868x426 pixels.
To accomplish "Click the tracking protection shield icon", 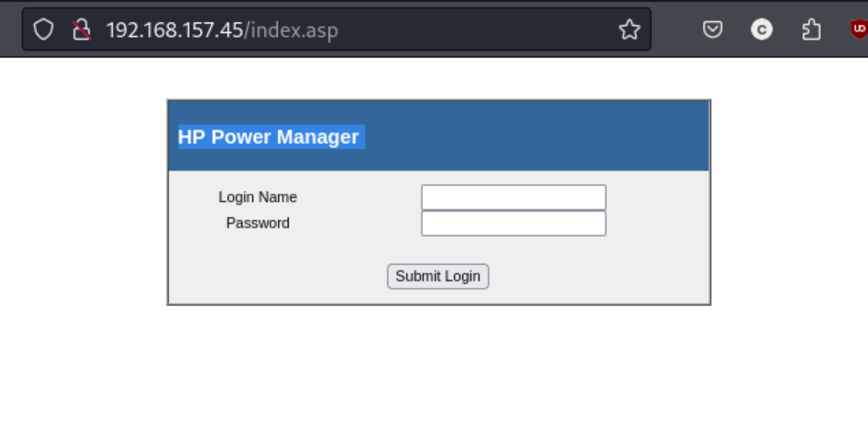I will [43, 29].
